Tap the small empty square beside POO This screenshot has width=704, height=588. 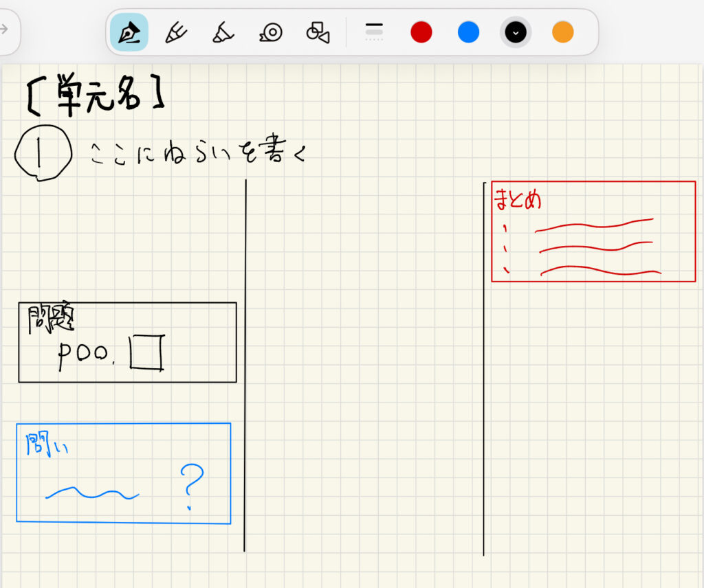[x=146, y=352]
